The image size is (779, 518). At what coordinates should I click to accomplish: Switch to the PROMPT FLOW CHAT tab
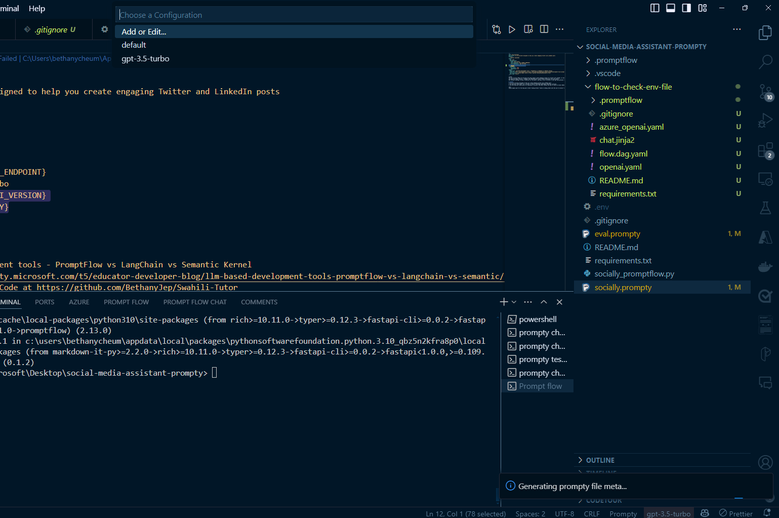point(195,302)
